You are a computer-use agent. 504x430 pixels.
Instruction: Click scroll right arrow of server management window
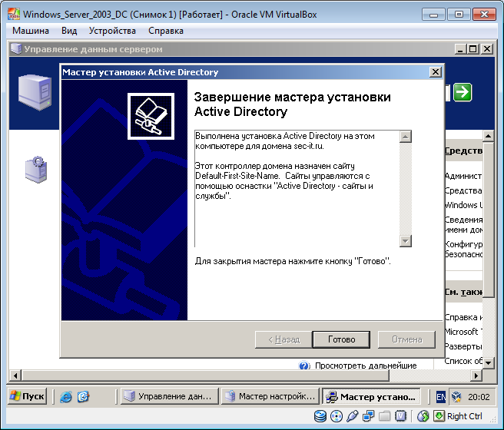476,375
